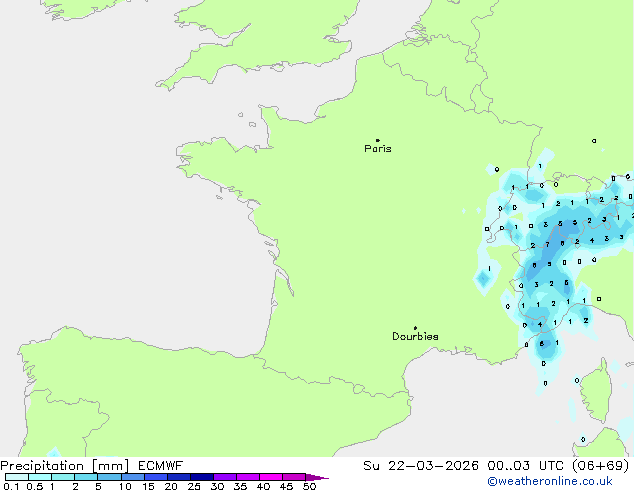Click the legend label '35'
Viewport: 634px width, 490px height.
pyautogui.click(x=240, y=486)
